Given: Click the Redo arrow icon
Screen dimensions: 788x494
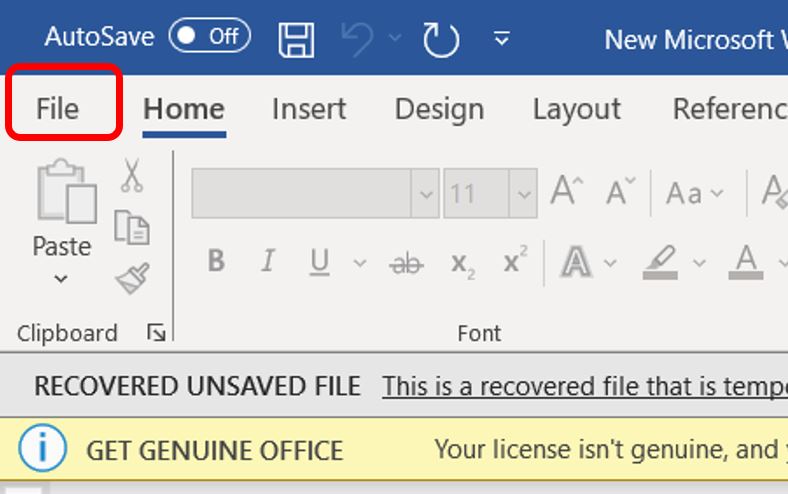Looking at the screenshot, I should point(440,39).
